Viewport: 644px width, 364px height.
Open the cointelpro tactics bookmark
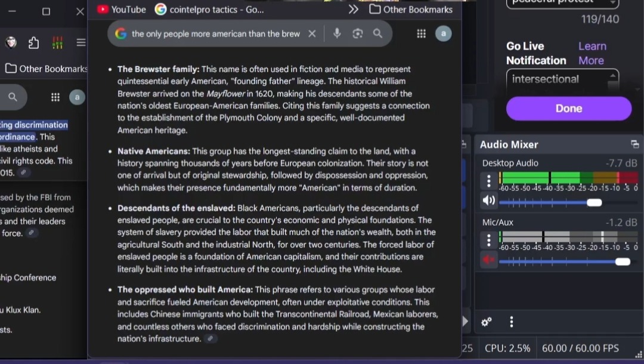(209, 9)
